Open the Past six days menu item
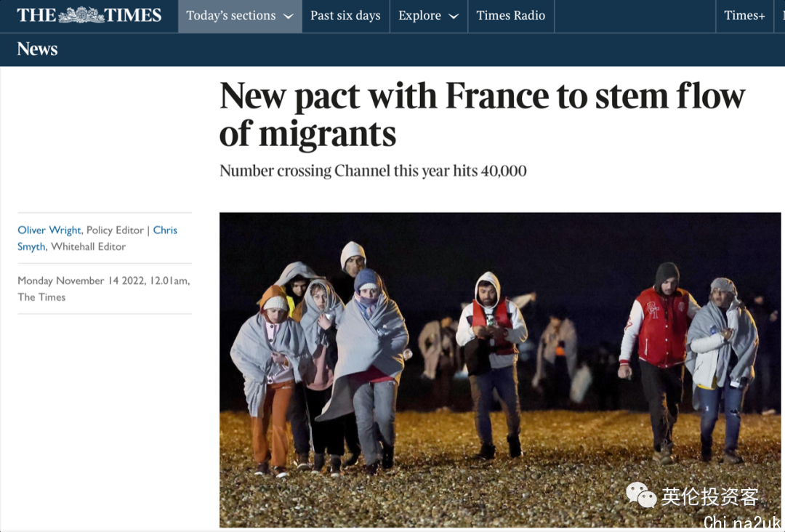Image resolution: width=785 pixels, height=532 pixels. coord(345,16)
